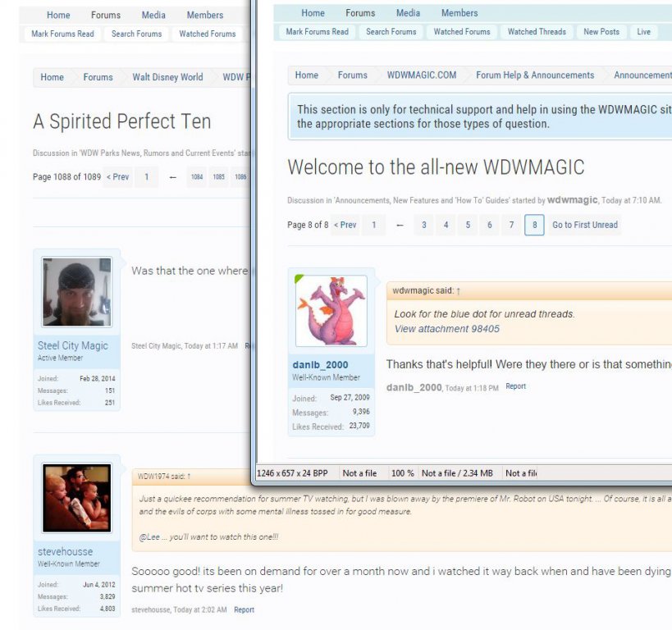Open the danlb_2000 username profile link
The image size is (672, 630).
(x=320, y=365)
